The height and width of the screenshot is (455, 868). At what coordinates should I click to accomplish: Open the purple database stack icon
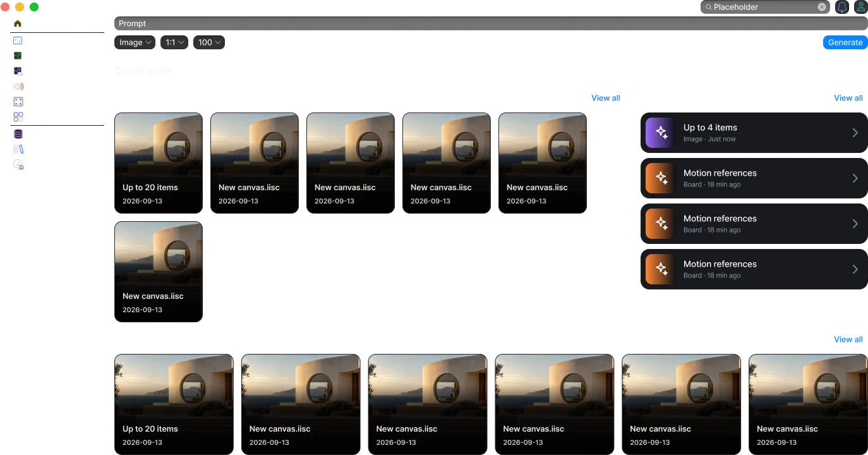click(18, 134)
